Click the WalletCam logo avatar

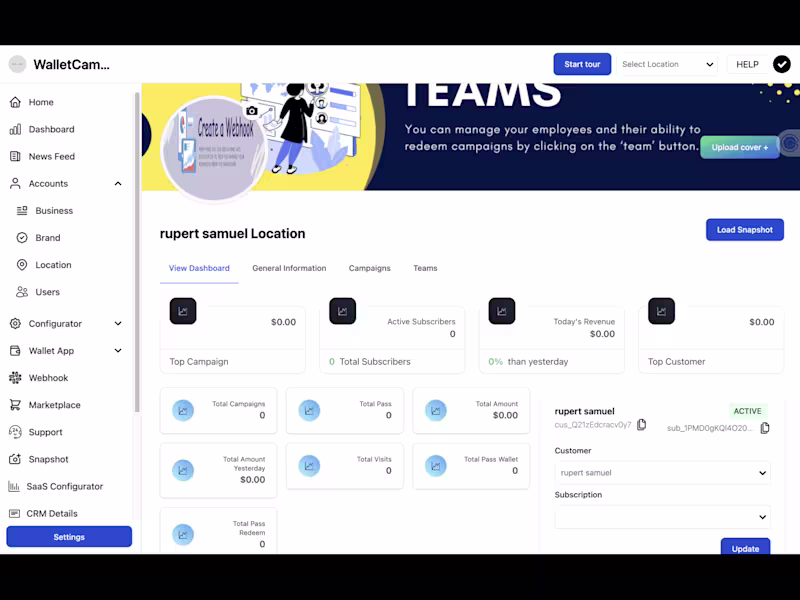[x=17, y=64]
